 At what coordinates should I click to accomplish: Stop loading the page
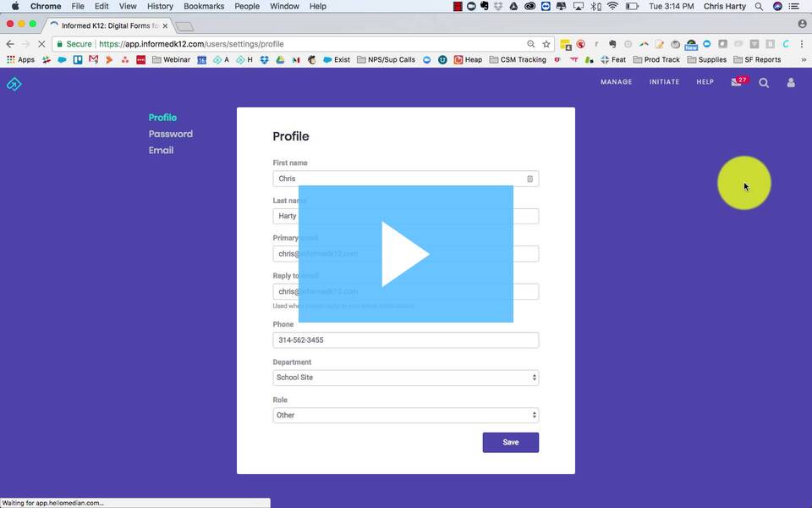(x=41, y=44)
